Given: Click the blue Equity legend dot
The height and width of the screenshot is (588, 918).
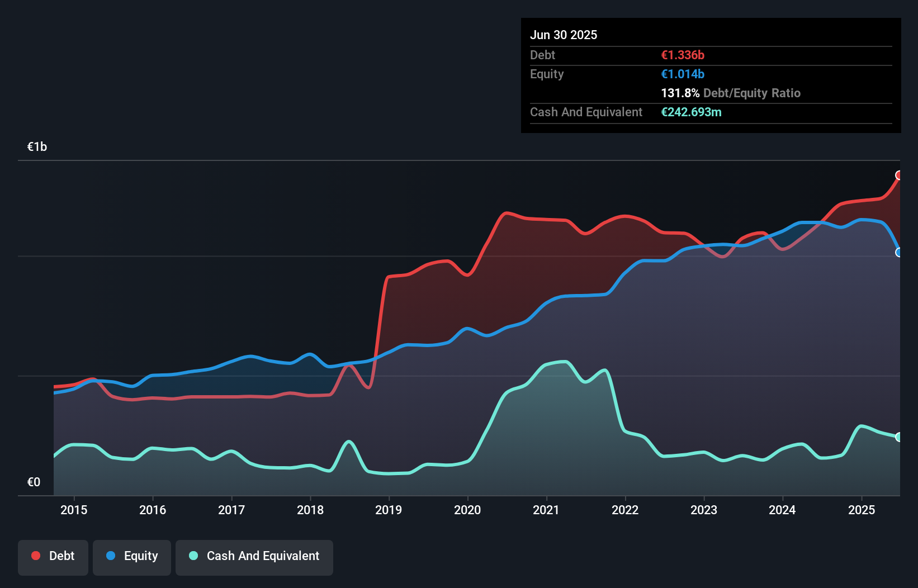Looking at the screenshot, I should (111, 556).
